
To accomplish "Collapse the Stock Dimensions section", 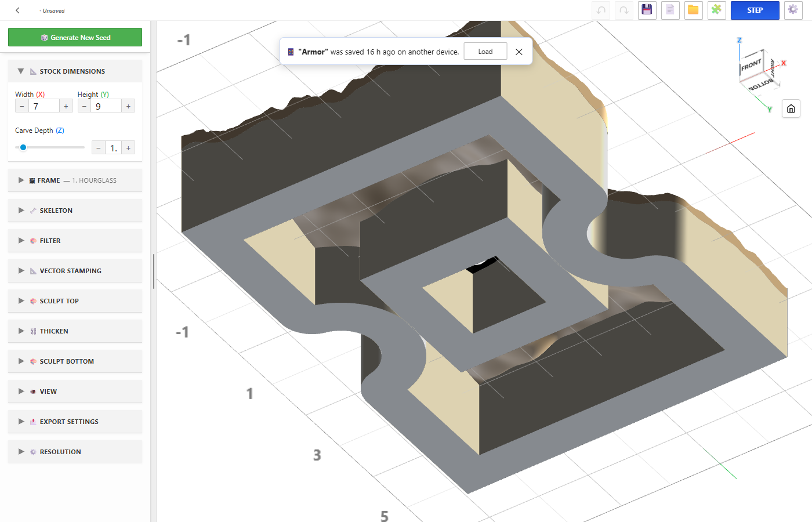I will coord(75,71).
